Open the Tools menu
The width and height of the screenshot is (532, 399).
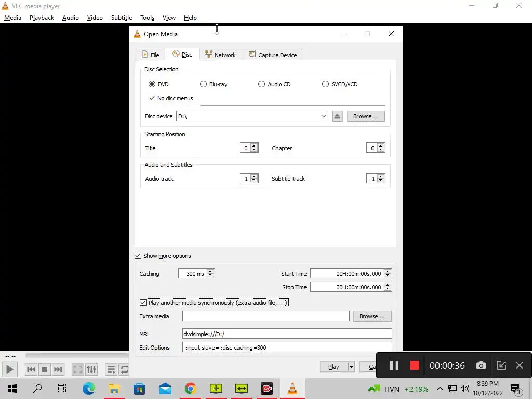pos(147,18)
